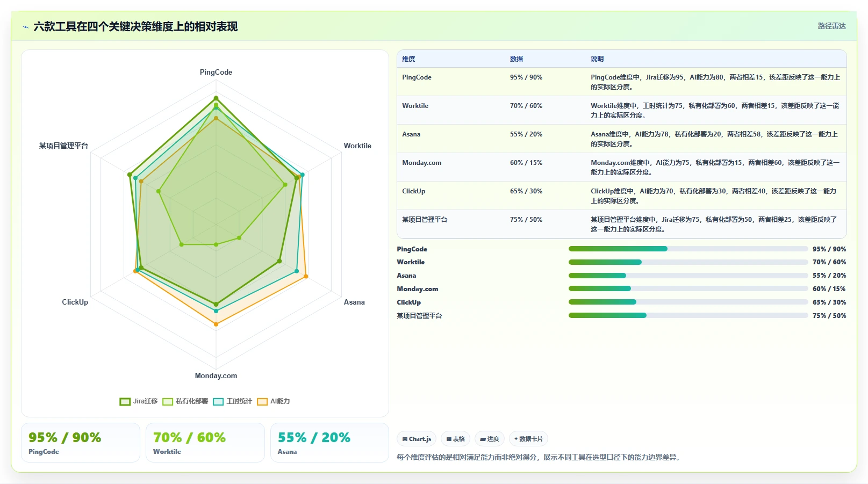Click the 70% / 60% table cell
Viewport: 868px width, 484px height.
tap(526, 106)
